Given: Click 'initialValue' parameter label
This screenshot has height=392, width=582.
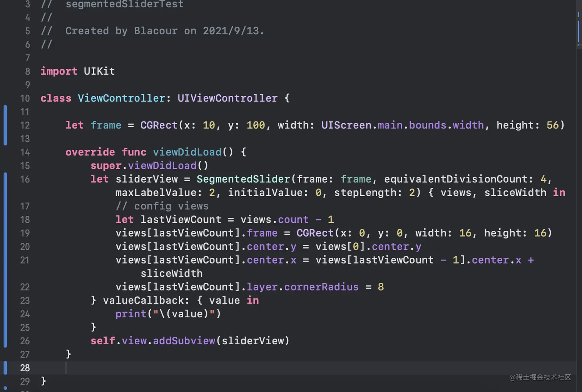Looking at the screenshot, I should coord(265,193).
